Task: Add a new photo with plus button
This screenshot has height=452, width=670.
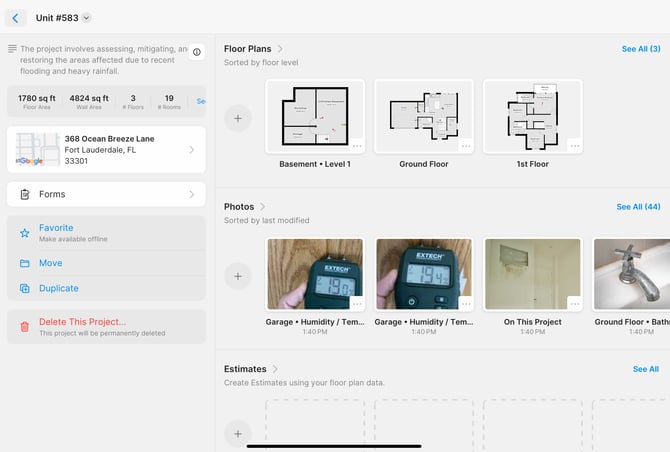Action: [237, 275]
